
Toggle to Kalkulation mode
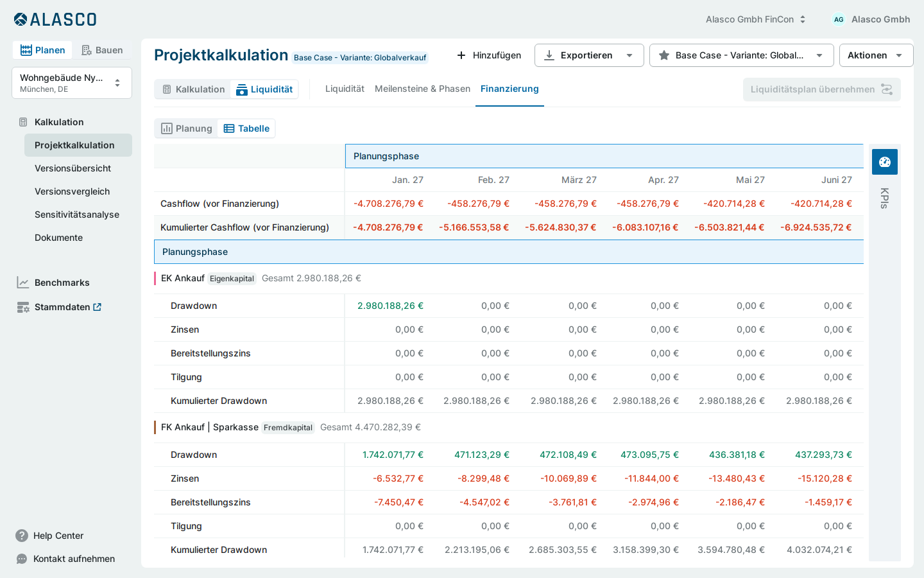(193, 89)
